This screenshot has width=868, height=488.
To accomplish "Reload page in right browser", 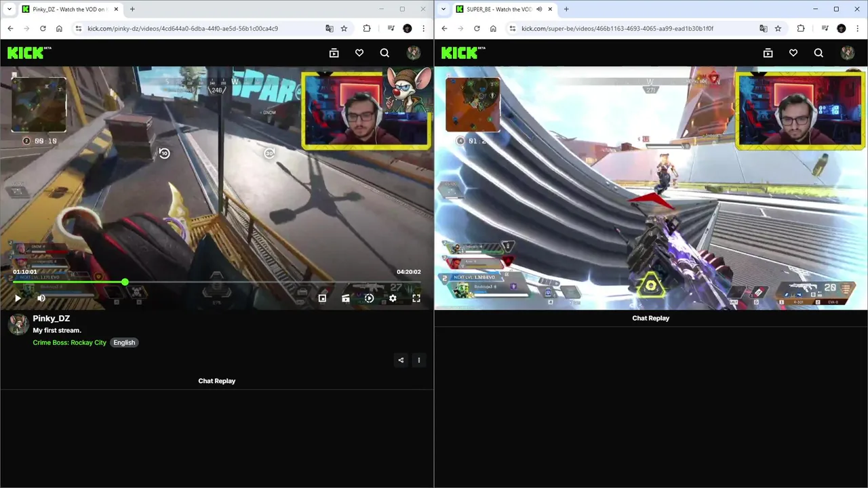I will [477, 28].
